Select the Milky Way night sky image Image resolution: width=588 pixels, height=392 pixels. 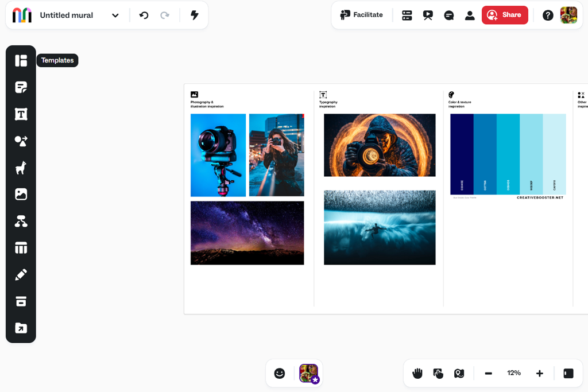coord(247,233)
